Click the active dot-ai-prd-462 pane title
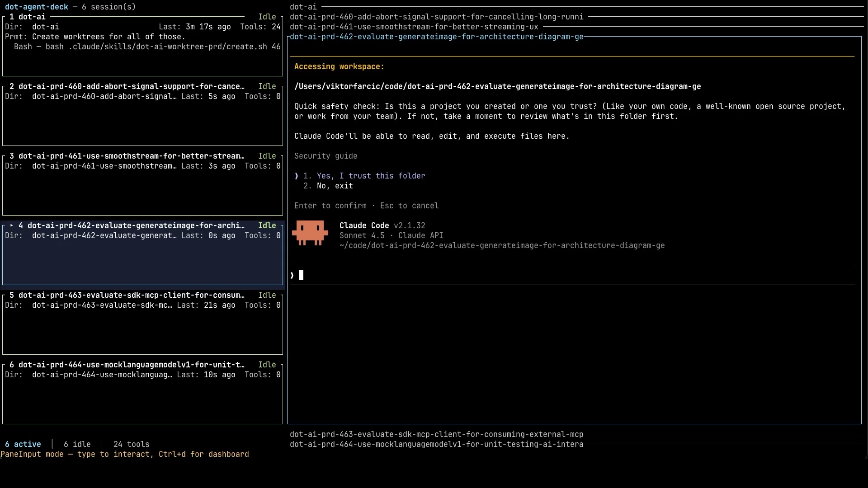Screen dimensions: 868x488 pos(437,37)
